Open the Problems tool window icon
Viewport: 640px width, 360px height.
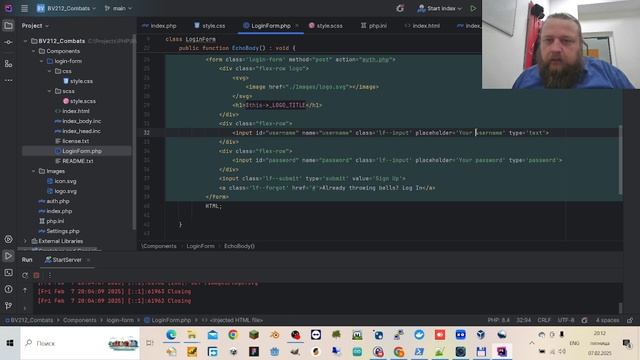8,289
